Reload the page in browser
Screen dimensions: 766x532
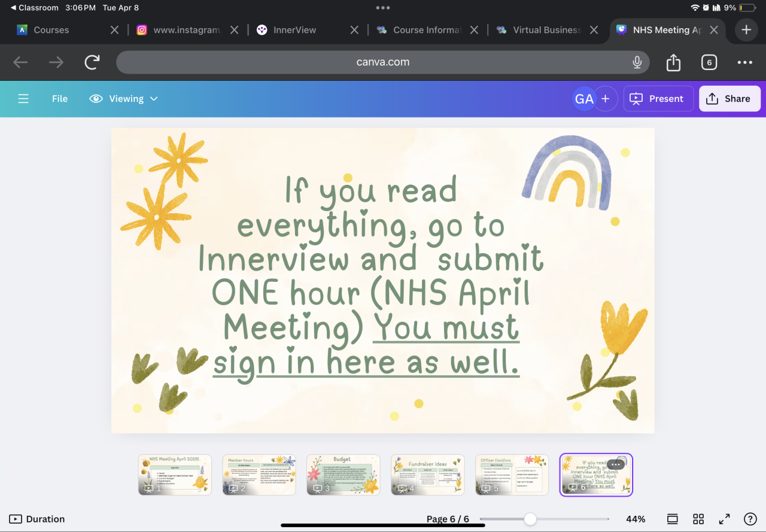(92, 62)
